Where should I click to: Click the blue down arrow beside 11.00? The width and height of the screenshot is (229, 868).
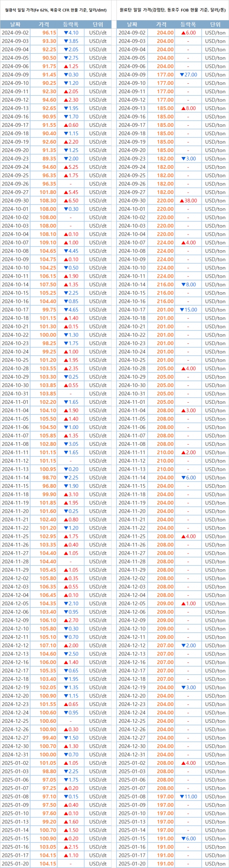tap(182, 797)
